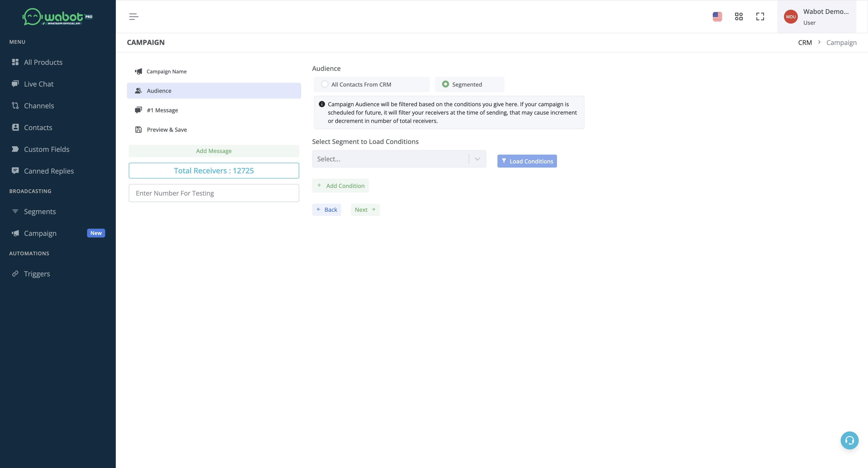The image size is (868, 468).
Task: Open the Audience step in campaign wizard
Action: click(213, 90)
